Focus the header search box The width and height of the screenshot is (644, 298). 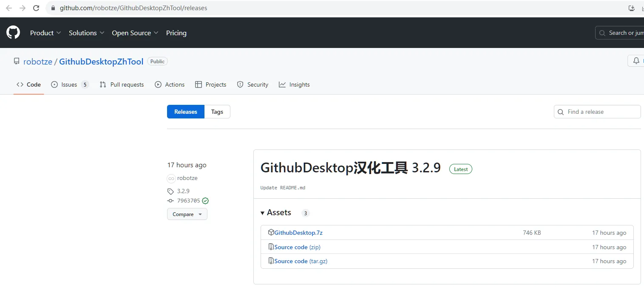[x=620, y=33]
